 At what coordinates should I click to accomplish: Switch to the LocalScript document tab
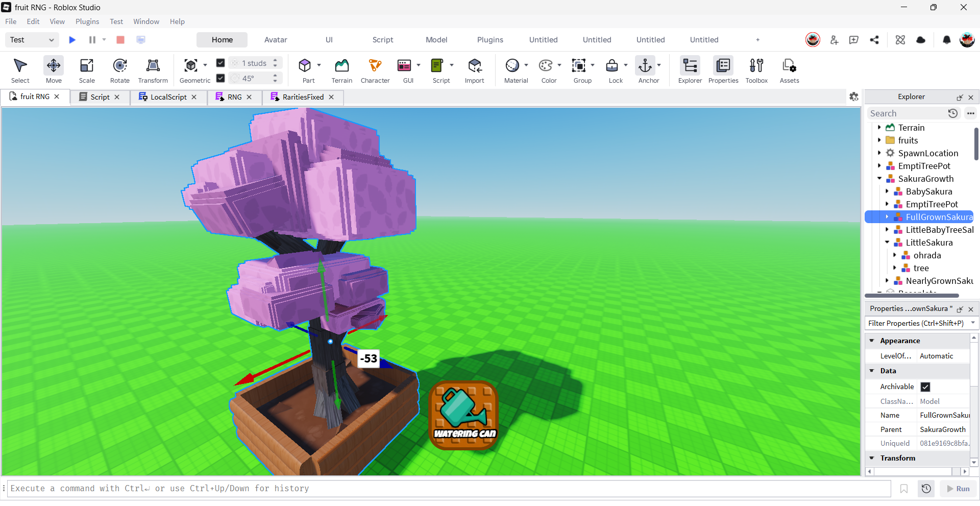pos(169,97)
